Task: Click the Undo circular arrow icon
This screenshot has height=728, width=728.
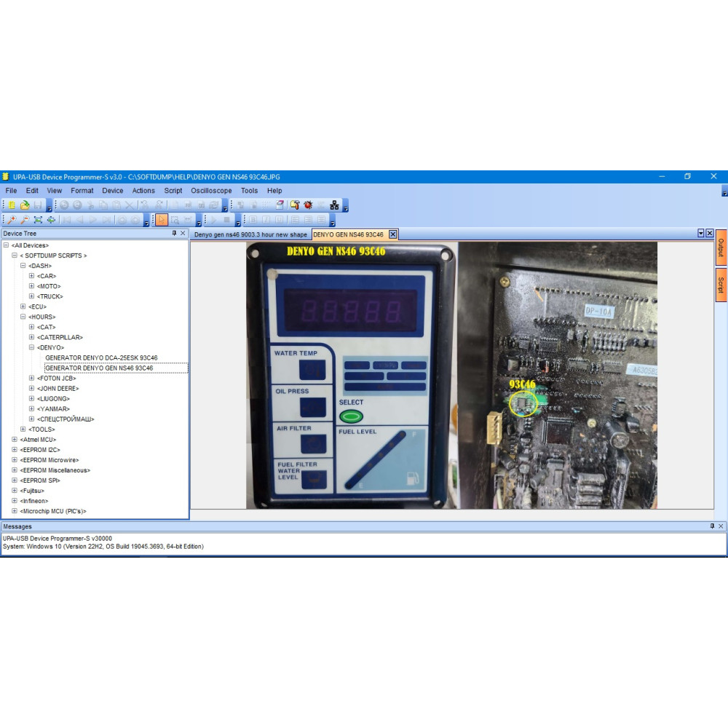Action: pyautogui.click(x=64, y=205)
